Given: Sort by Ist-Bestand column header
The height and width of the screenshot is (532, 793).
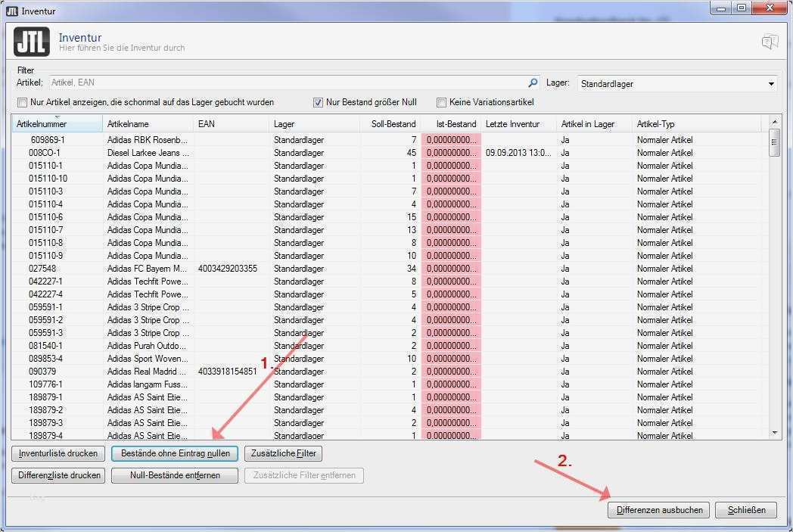Looking at the screenshot, I should click(451, 124).
